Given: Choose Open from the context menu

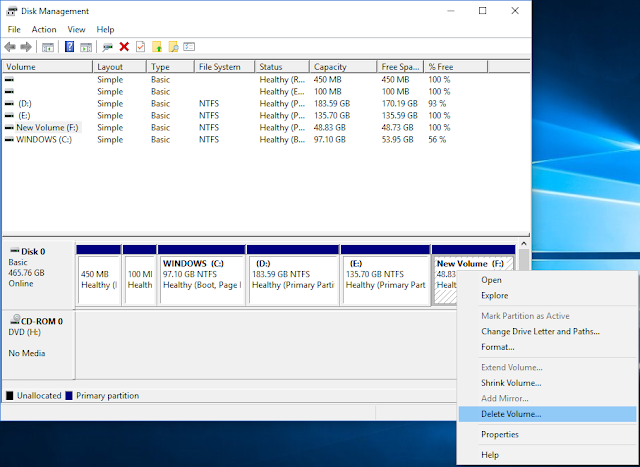Looking at the screenshot, I should tap(547, 280).
